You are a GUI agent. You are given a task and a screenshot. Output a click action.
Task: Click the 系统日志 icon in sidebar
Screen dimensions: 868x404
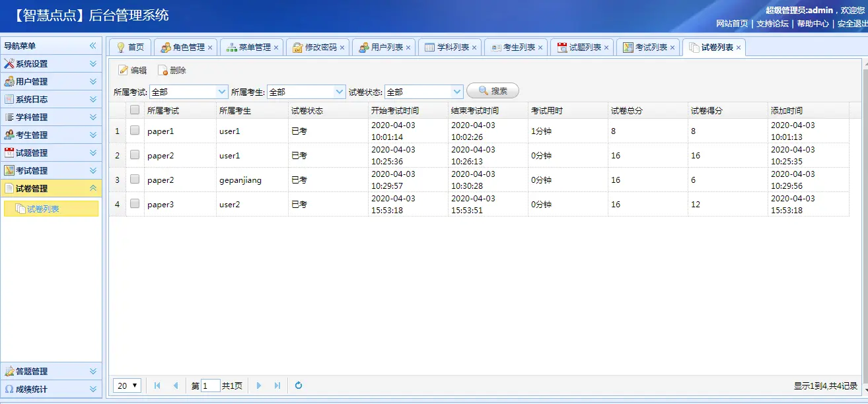9,100
